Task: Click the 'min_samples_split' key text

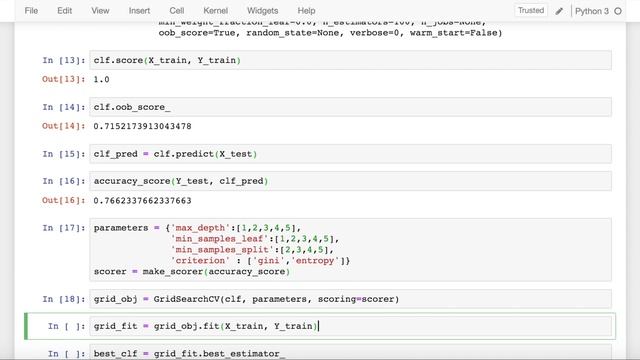Action: (x=222, y=250)
